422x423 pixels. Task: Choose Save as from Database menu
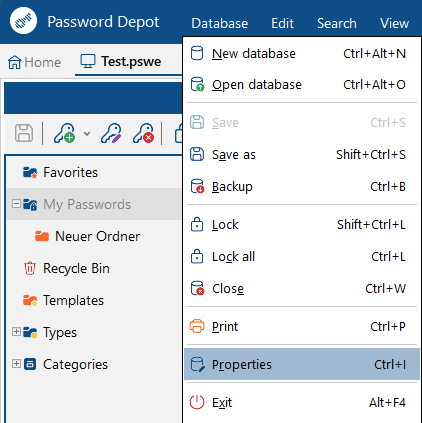click(301, 155)
